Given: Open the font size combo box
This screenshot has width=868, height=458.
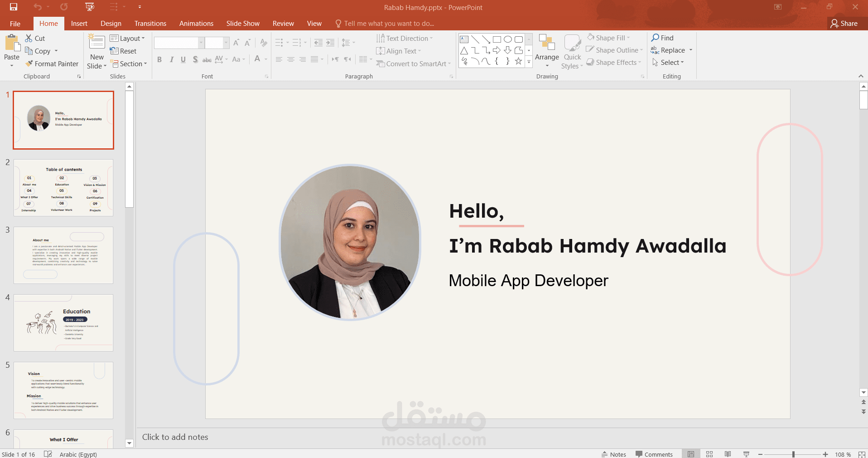Looking at the screenshot, I should pyautogui.click(x=217, y=43).
